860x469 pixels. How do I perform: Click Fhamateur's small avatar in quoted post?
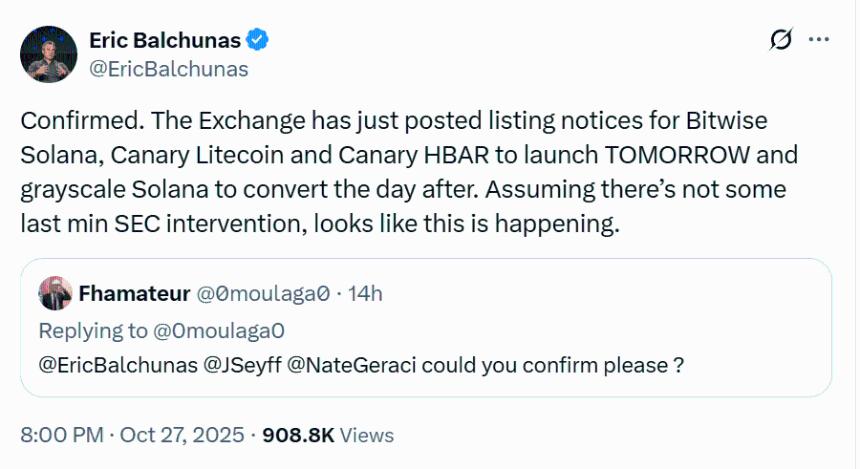coord(53,293)
